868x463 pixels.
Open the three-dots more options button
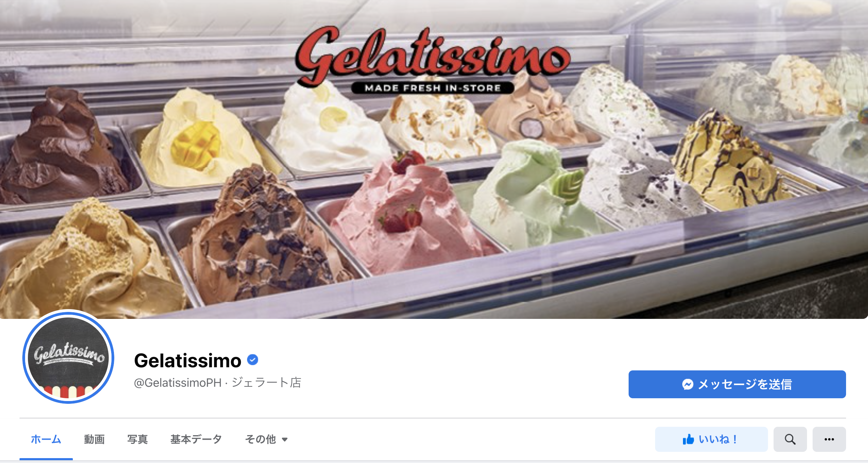pyautogui.click(x=829, y=439)
